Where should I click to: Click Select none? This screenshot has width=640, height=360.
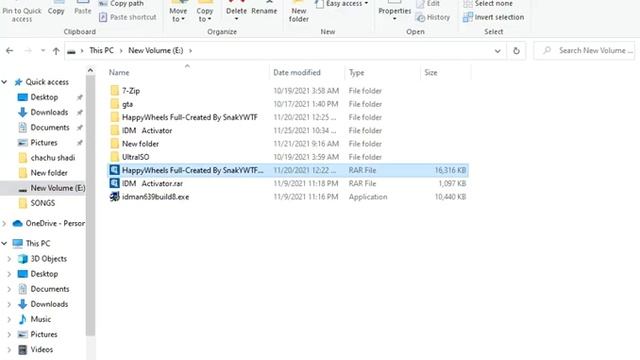(x=488, y=4)
